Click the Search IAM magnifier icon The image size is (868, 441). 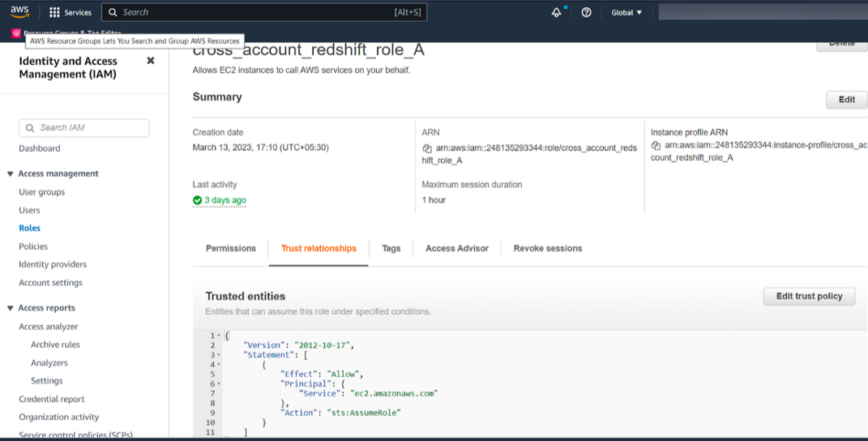click(30, 128)
